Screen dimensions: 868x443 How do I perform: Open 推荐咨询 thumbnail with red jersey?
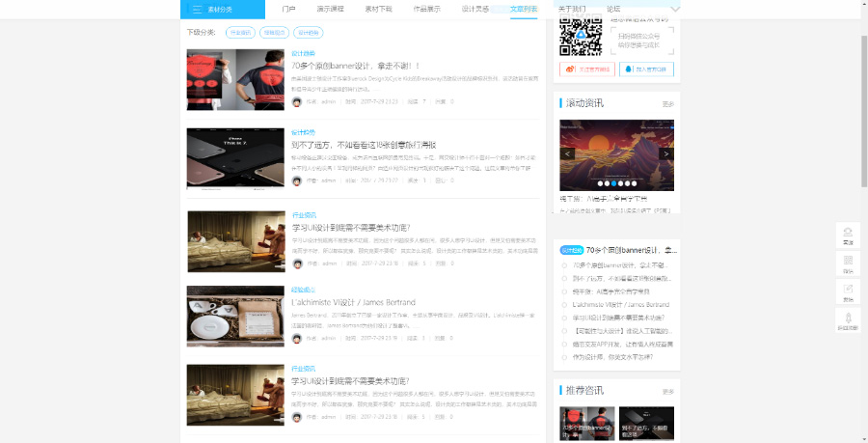pyautogui.click(x=586, y=424)
